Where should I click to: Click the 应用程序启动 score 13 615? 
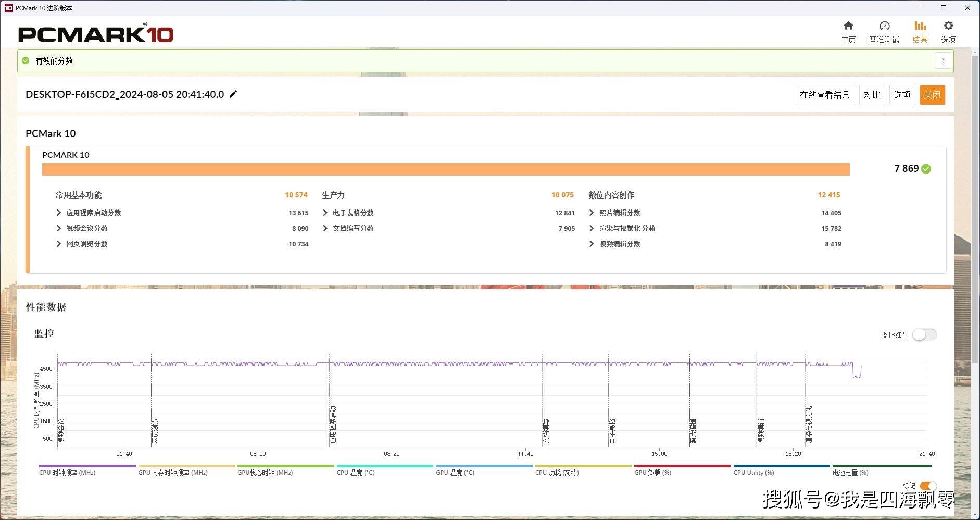pos(298,213)
